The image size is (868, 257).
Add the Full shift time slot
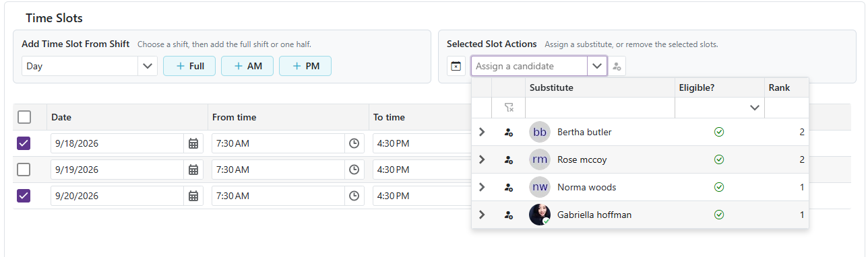click(189, 66)
